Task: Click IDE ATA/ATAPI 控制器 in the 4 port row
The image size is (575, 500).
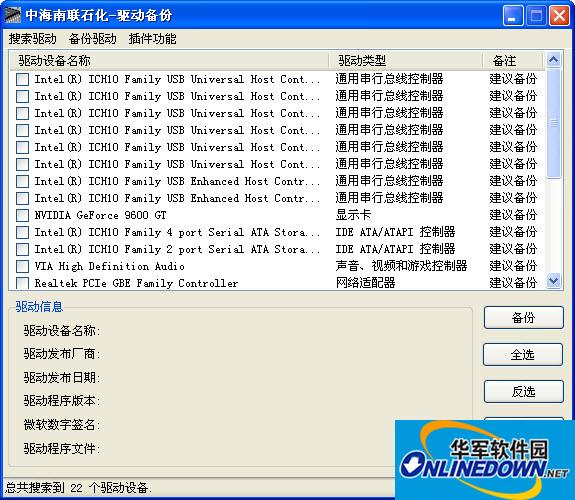Action: (x=395, y=232)
